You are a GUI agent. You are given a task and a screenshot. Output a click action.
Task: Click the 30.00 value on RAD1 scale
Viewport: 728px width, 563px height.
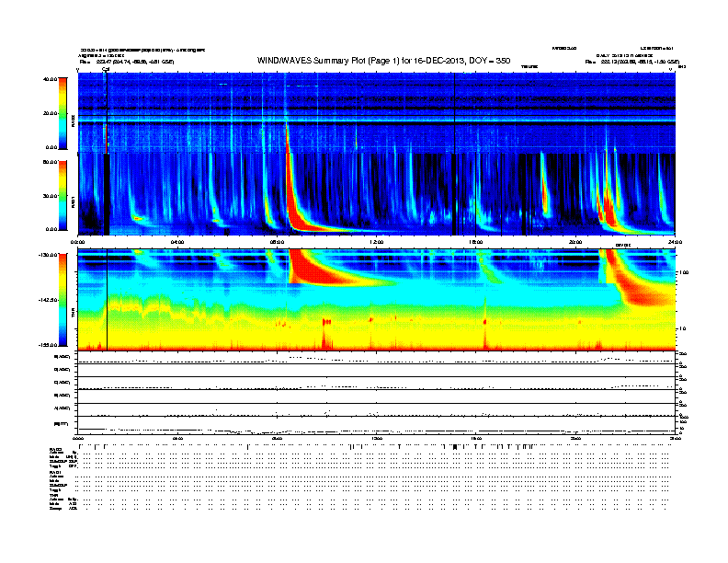51,196
